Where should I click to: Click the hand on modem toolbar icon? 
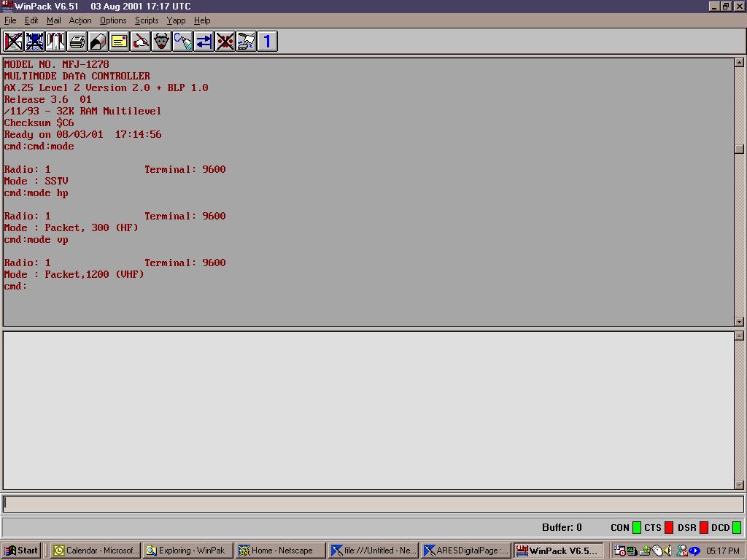pos(247,42)
